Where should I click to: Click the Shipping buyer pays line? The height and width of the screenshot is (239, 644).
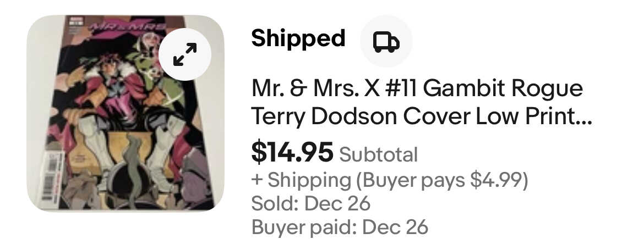(x=389, y=181)
